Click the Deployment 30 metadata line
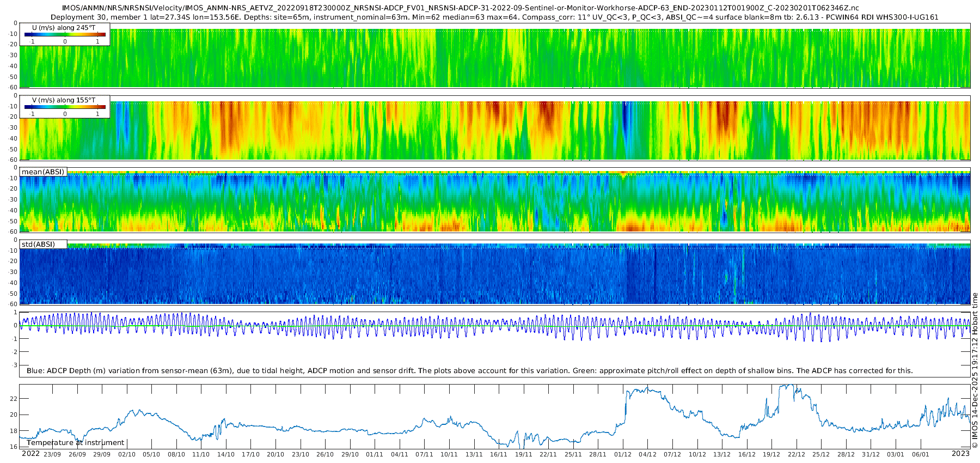 click(494, 17)
